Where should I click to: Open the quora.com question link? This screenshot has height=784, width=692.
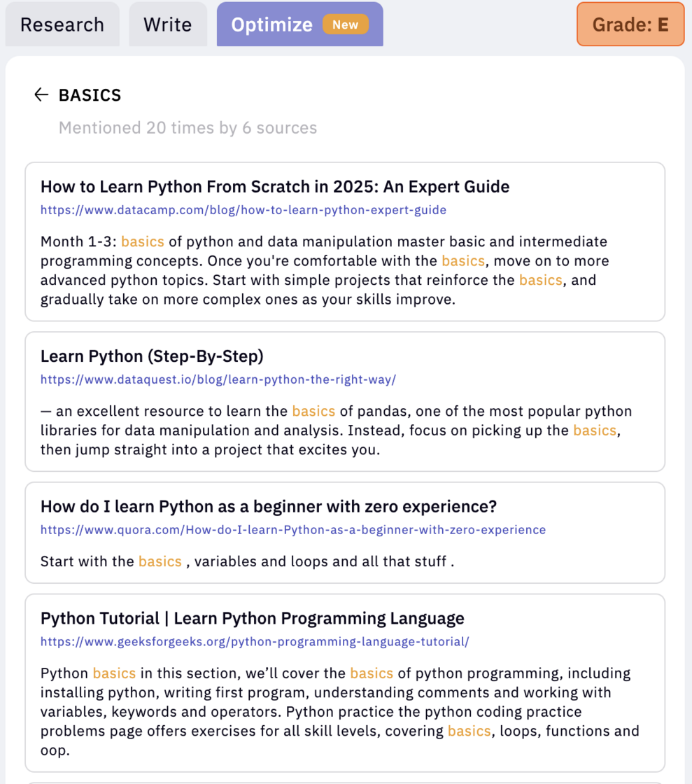(x=293, y=529)
